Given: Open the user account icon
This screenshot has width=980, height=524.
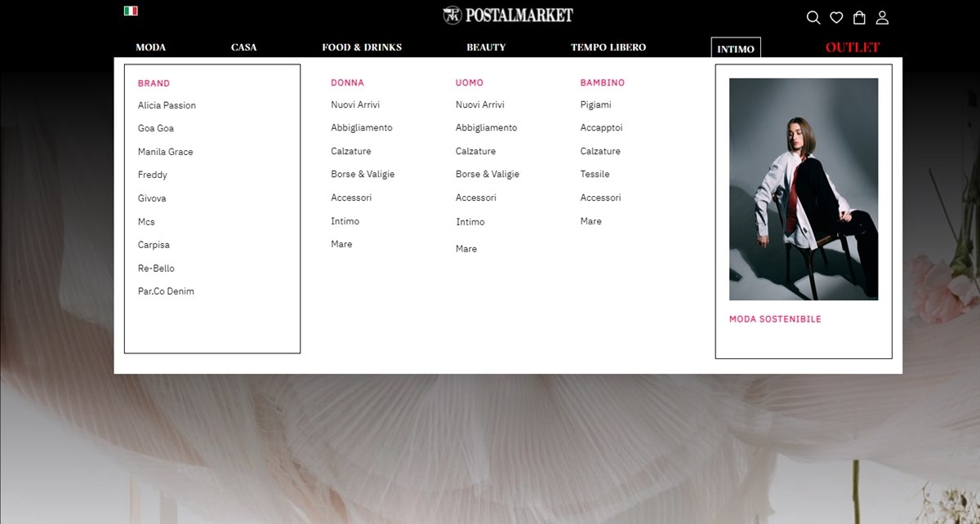Looking at the screenshot, I should (882, 18).
